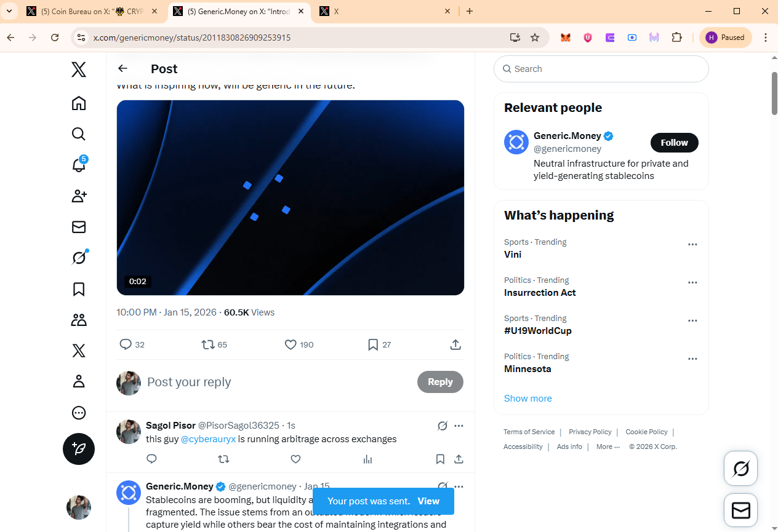Viewport: 778px width, 532px height.
Task: Open the Home icon in sidebar
Action: click(79, 103)
